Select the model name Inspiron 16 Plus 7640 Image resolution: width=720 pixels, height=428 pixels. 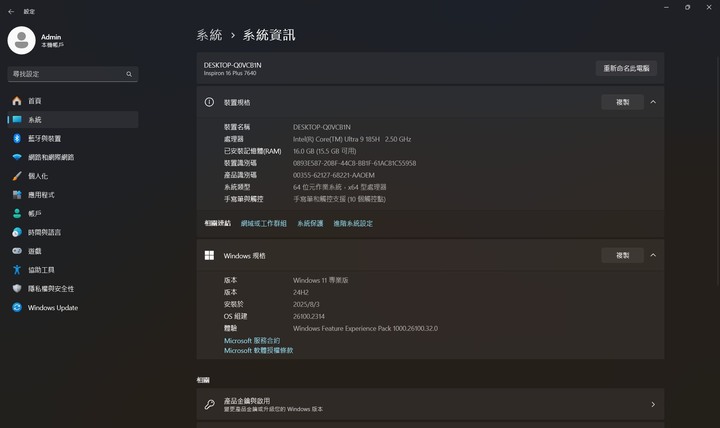pyautogui.click(x=230, y=73)
